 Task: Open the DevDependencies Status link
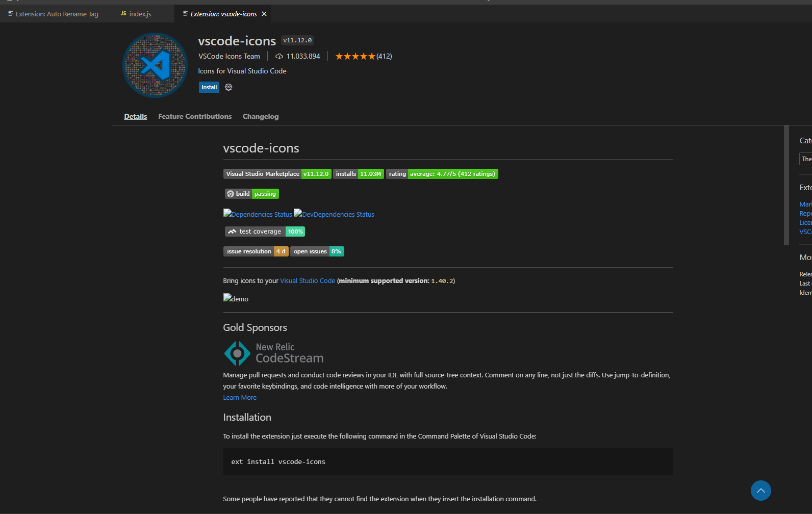334,214
